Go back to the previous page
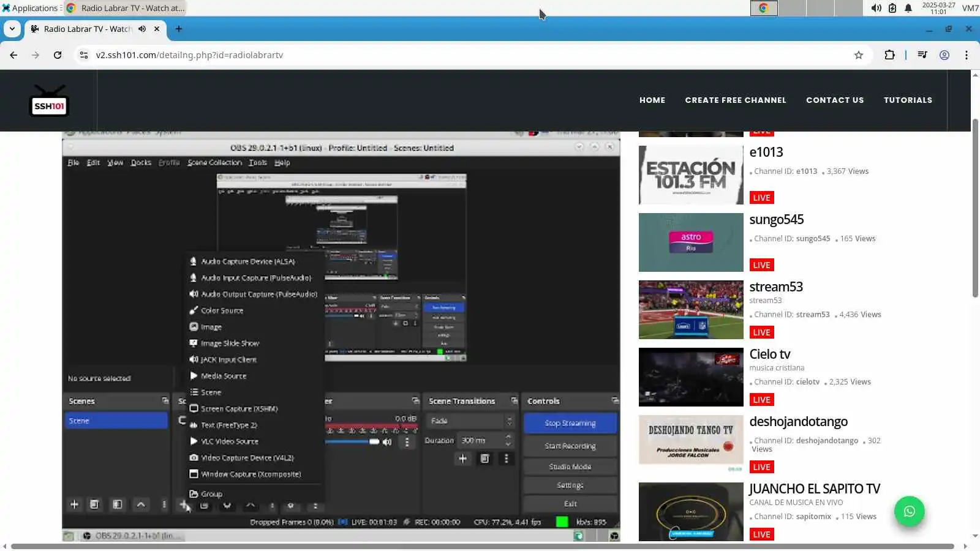 click(13, 55)
